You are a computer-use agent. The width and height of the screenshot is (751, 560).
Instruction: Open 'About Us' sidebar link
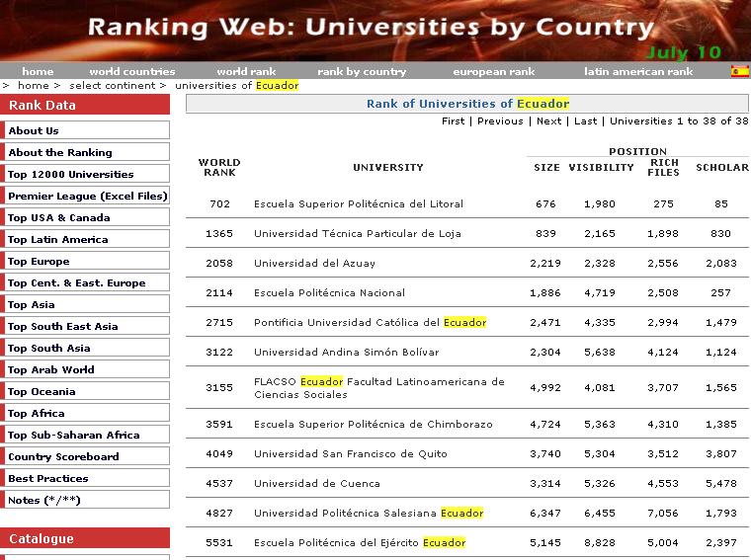(34, 130)
